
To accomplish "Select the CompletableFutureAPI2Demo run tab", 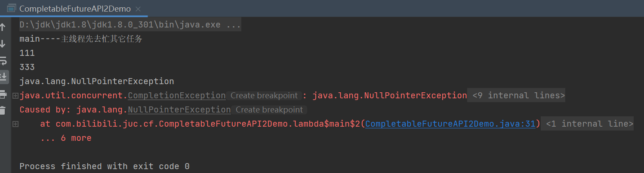I will point(75,9).
